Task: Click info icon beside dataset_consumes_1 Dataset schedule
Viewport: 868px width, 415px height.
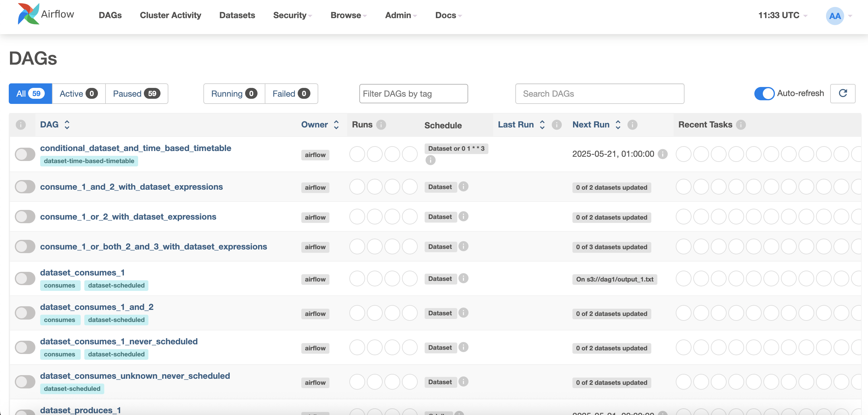Action: [x=463, y=278]
